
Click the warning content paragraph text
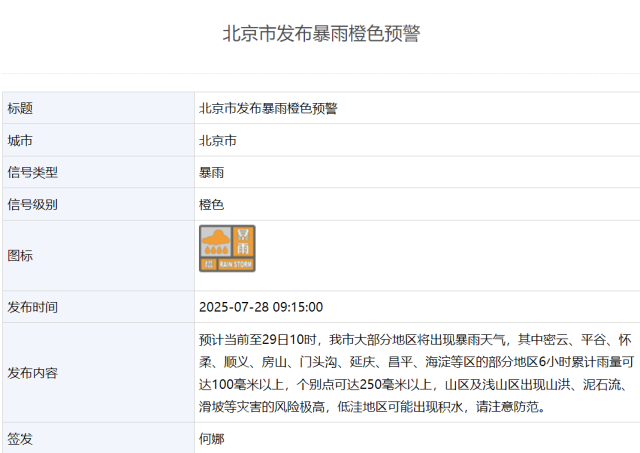tap(416, 373)
